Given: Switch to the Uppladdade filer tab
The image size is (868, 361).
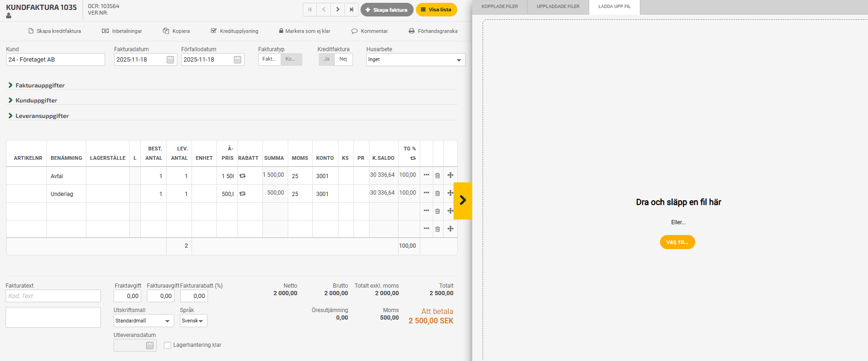Looking at the screenshot, I should click(x=558, y=7).
